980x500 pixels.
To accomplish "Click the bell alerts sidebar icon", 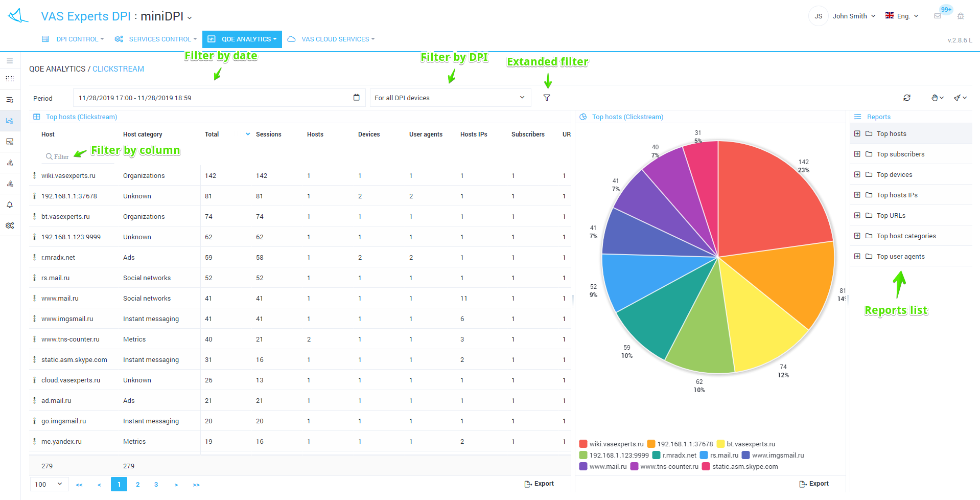I will [x=10, y=204].
